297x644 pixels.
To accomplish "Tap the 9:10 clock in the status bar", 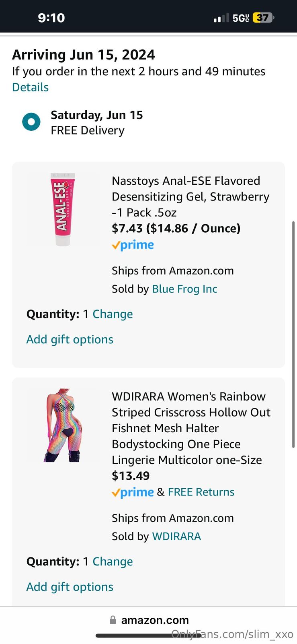I will click(x=51, y=18).
